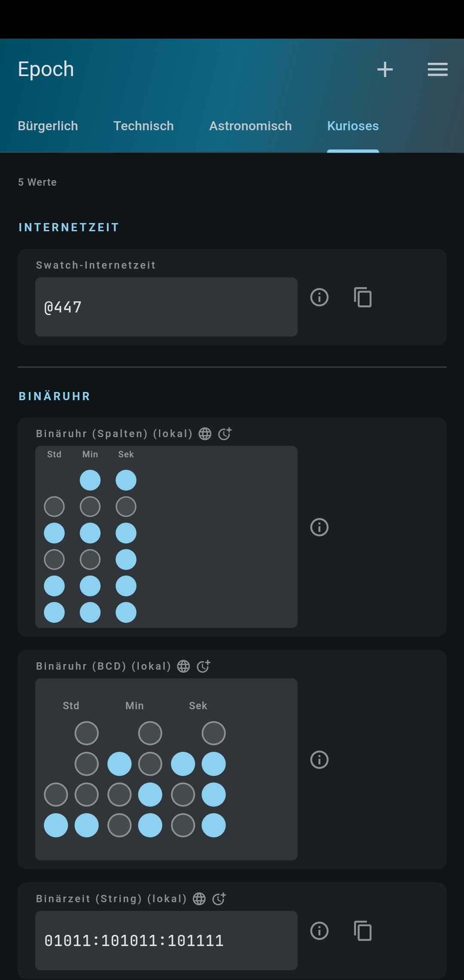Image resolution: width=464 pixels, height=980 pixels.
Task: Click clock-plus icon beside Binäruhr (Spalten)
Action: (225, 434)
